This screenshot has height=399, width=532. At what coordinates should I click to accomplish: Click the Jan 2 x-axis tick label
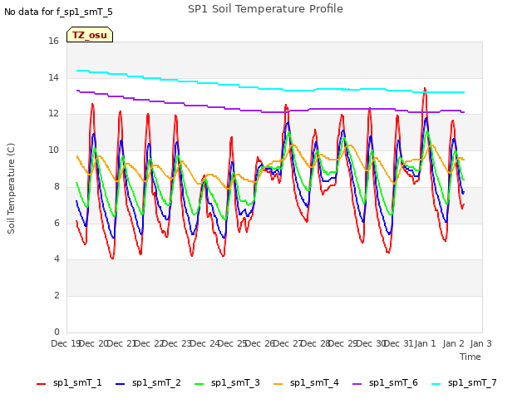[453, 343]
